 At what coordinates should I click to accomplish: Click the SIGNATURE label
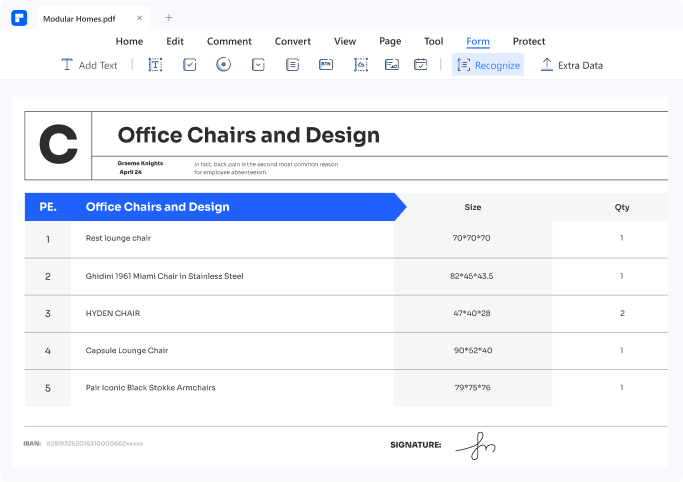click(x=416, y=445)
